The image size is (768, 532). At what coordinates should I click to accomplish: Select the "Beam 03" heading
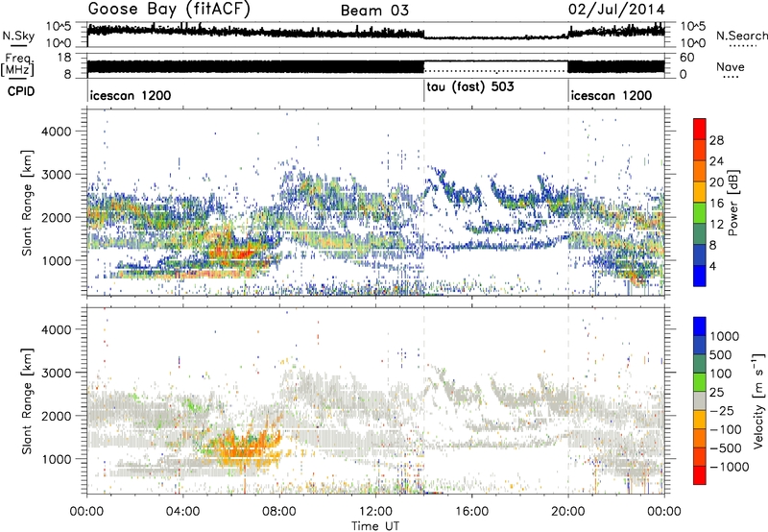tap(374, 11)
